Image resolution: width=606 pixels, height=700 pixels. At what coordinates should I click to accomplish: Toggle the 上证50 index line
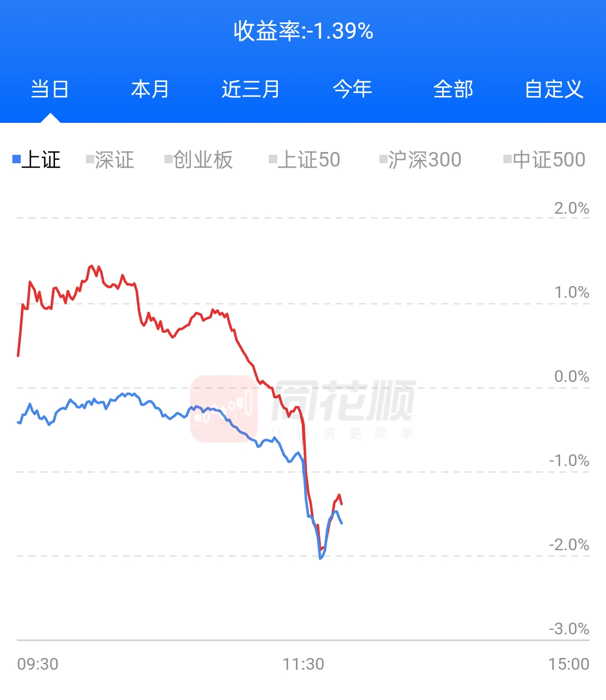tap(305, 160)
